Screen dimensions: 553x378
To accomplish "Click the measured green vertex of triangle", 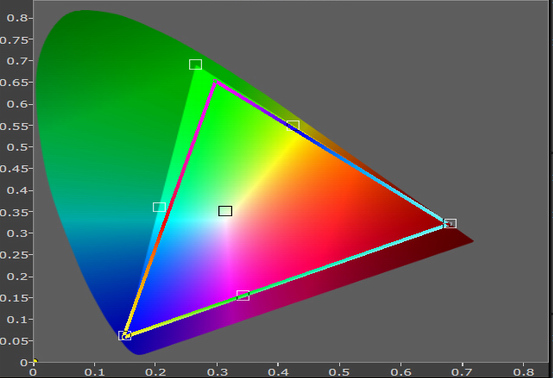I will click(x=215, y=81).
